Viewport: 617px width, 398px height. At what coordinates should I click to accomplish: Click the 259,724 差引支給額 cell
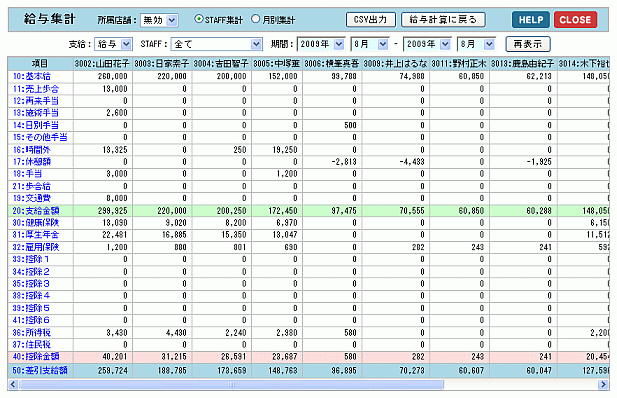[103, 371]
